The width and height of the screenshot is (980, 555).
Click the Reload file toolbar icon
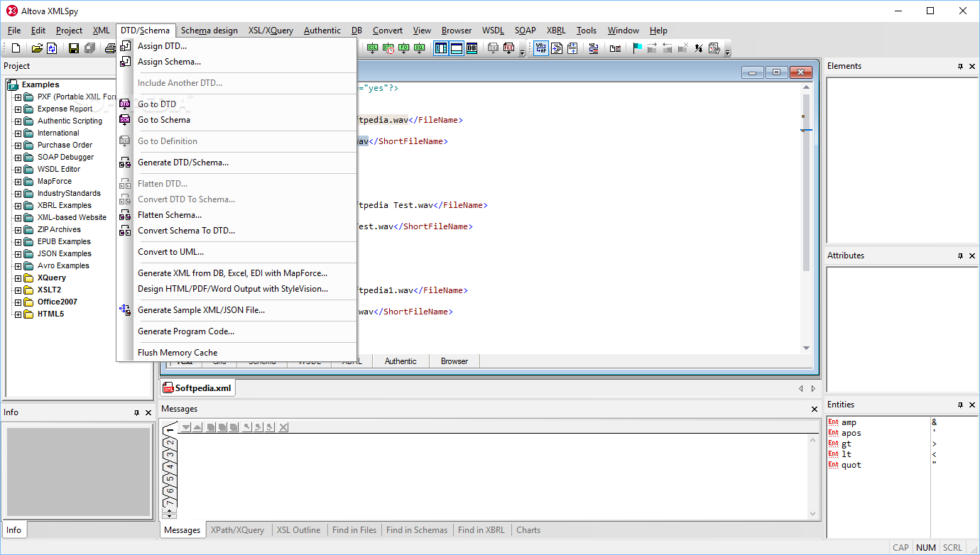pos(52,48)
